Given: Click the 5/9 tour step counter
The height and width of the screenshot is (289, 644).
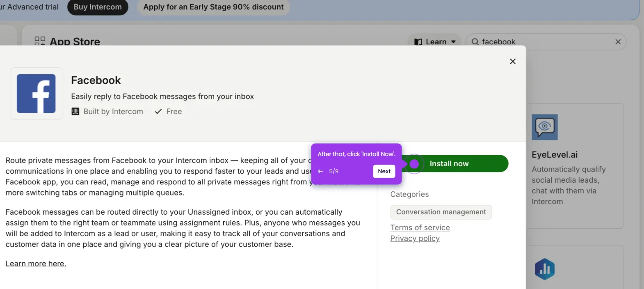Looking at the screenshot, I should click(334, 171).
